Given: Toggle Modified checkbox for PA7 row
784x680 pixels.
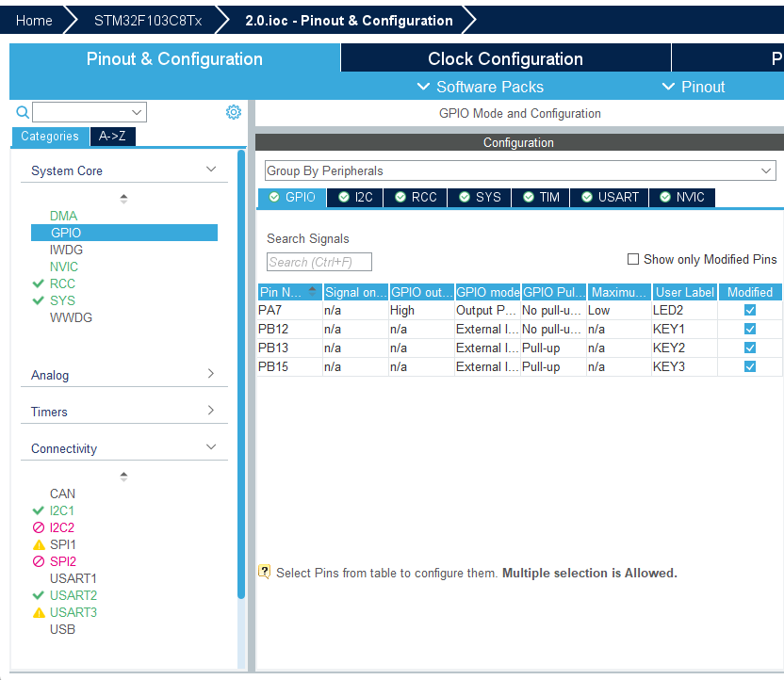Looking at the screenshot, I should coord(749,310).
